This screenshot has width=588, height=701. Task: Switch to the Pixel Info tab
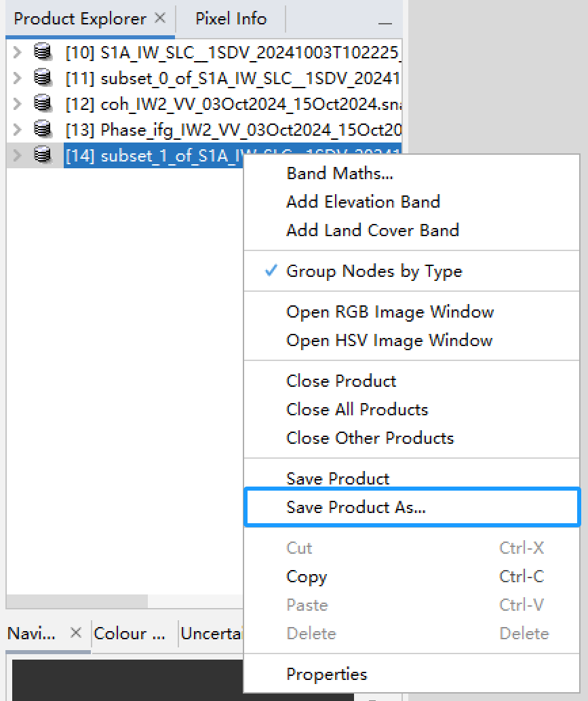pos(230,18)
